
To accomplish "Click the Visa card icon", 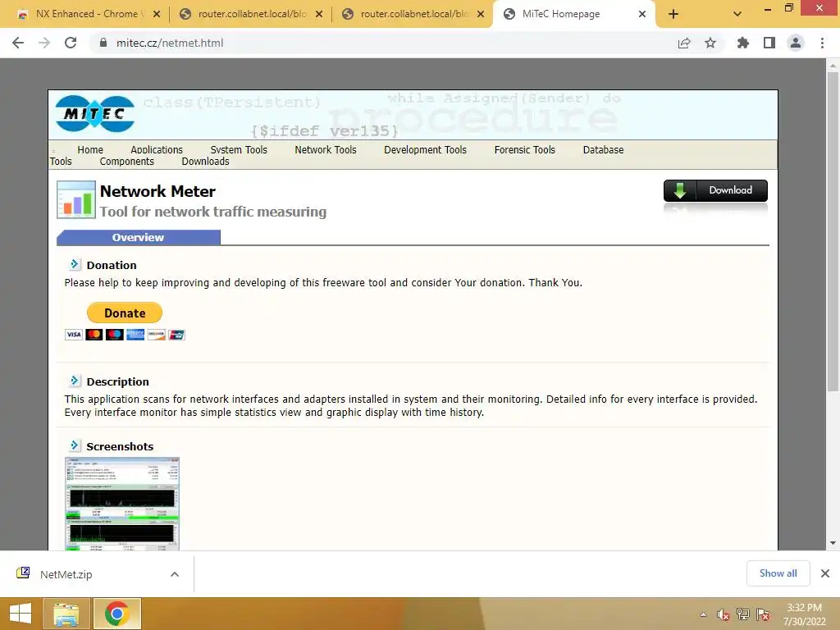I will click(73, 335).
